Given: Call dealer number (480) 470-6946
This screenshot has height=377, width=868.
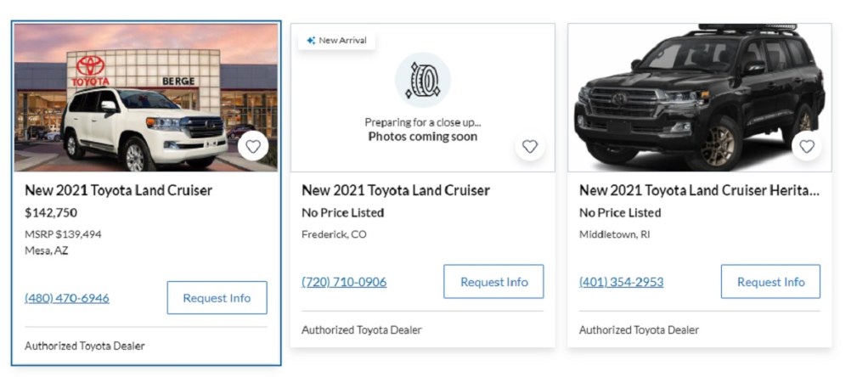Looking at the screenshot, I should [x=67, y=298].
